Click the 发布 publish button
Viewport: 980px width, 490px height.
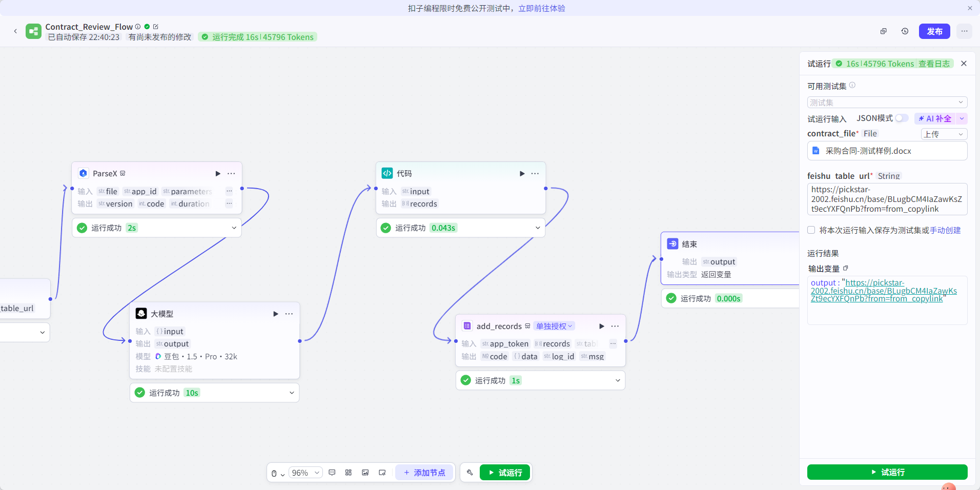tap(934, 31)
